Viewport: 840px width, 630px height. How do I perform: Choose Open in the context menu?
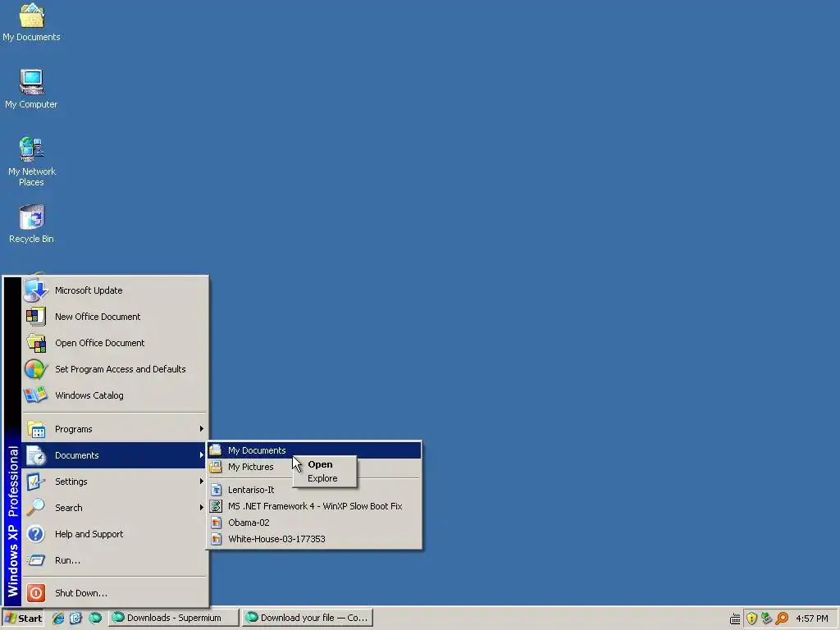pyautogui.click(x=325, y=464)
